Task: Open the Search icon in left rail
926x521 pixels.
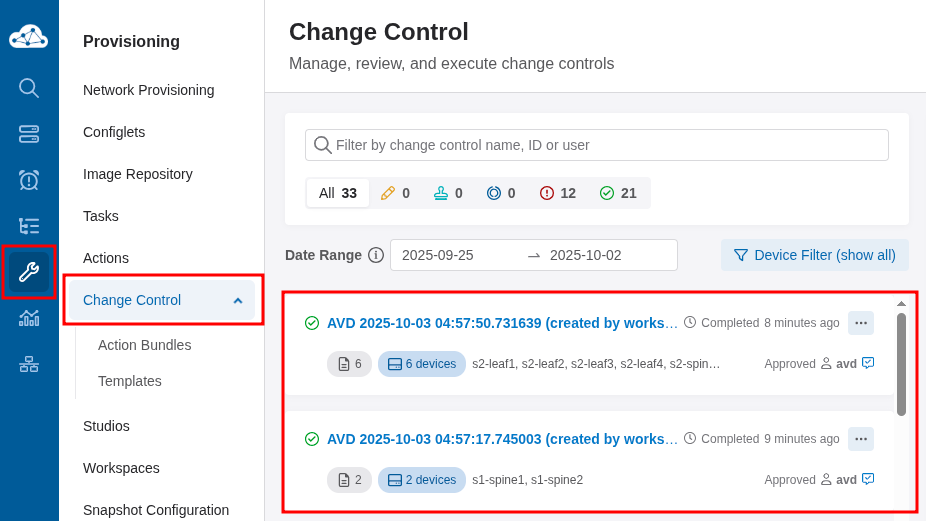Action: pos(29,88)
